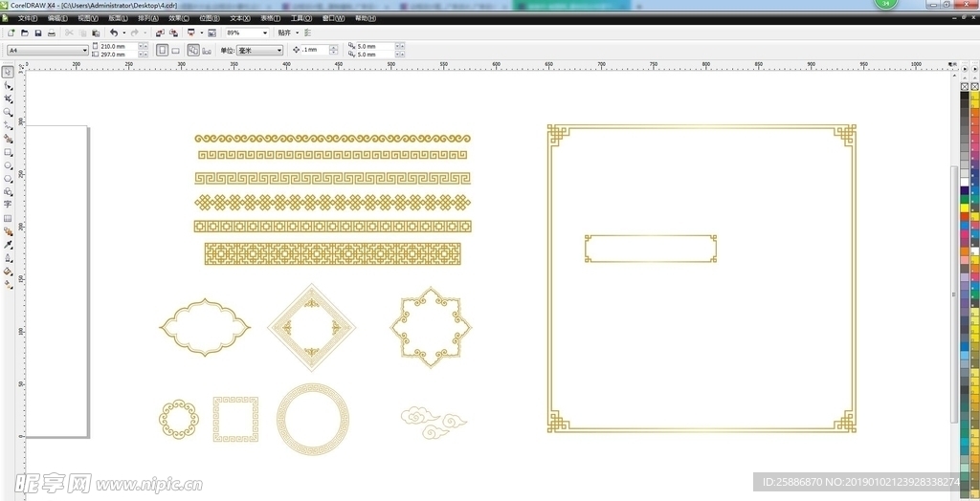Image resolution: width=980 pixels, height=501 pixels.
Task: Save the current document
Action: (38, 33)
